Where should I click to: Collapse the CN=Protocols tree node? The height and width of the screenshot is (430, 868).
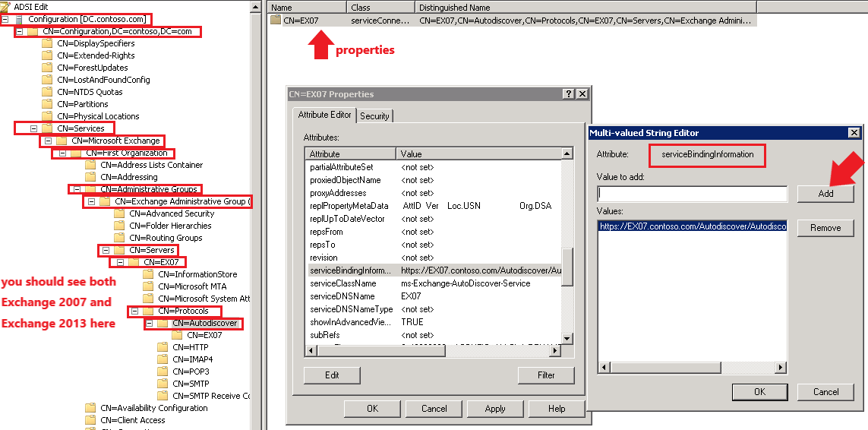(x=134, y=311)
